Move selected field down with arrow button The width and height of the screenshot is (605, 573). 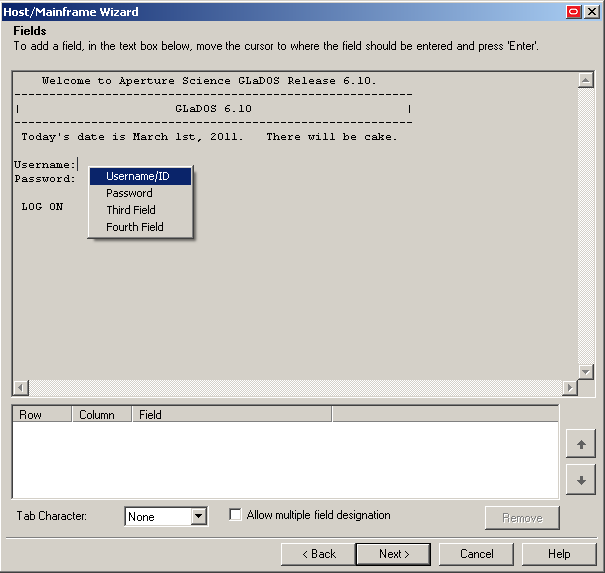[x=581, y=480]
